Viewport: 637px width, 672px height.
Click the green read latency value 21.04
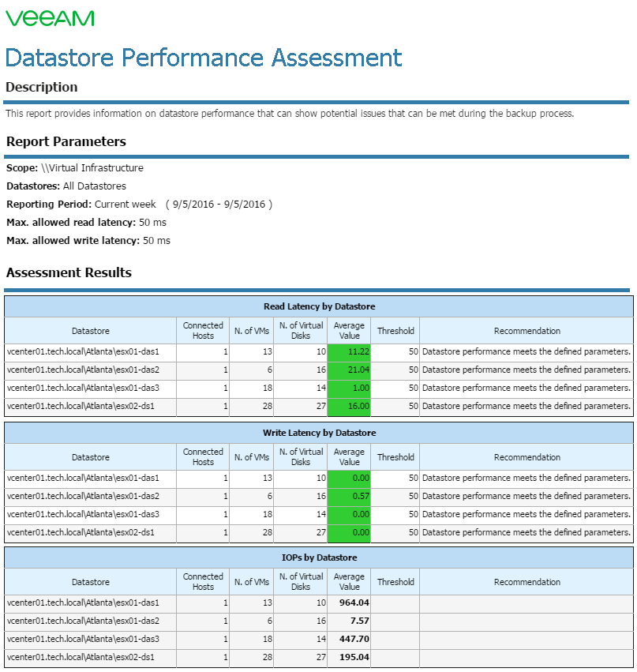pyautogui.click(x=349, y=370)
